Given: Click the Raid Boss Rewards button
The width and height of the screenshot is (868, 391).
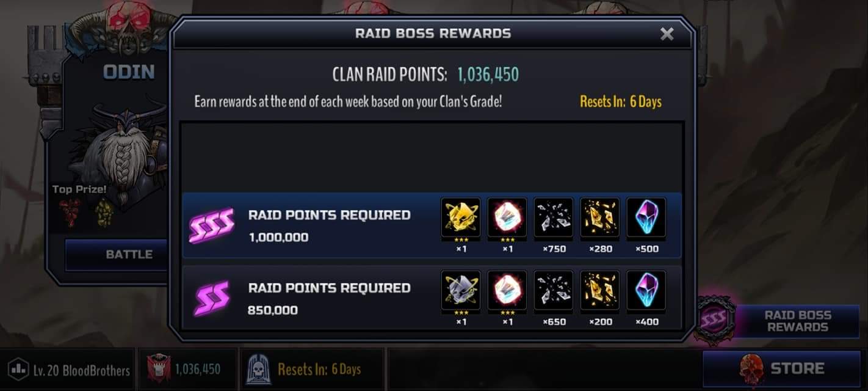Looking at the screenshot, I should point(797,321).
